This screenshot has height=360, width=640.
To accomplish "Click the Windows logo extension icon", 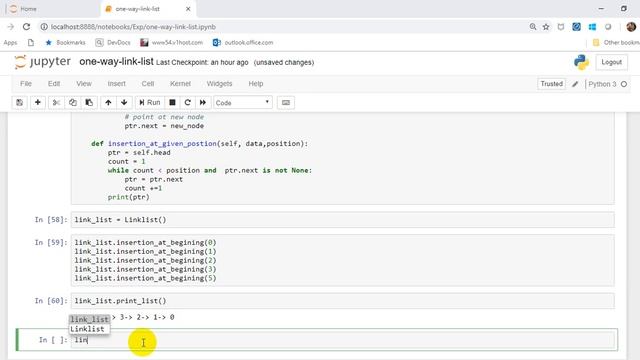I will [x=592, y=27].
